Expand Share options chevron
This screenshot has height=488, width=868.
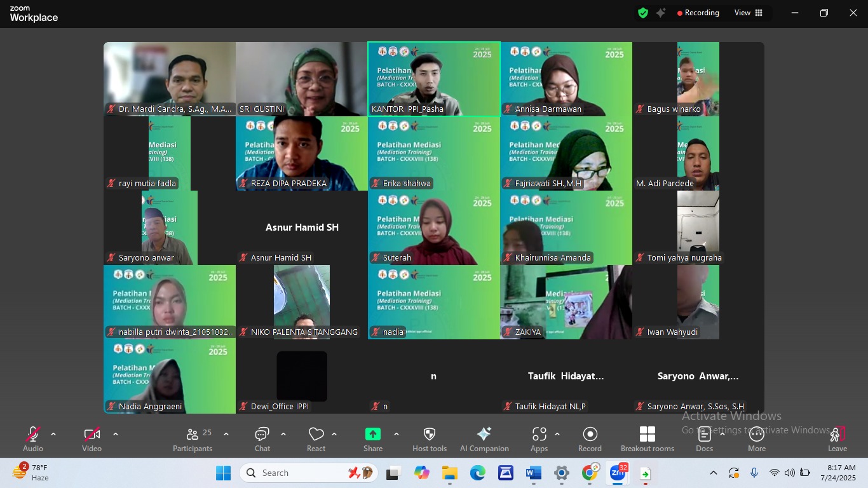397,435
